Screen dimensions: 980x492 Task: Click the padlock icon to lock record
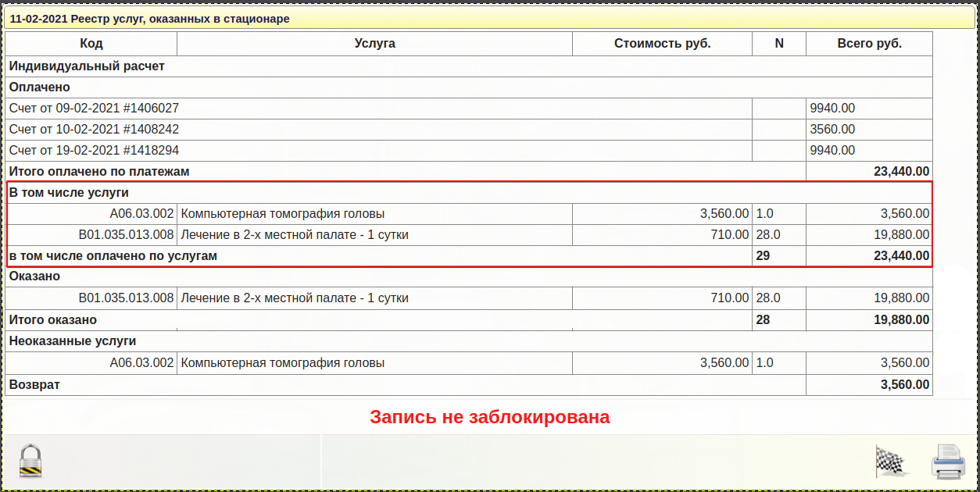tap(30, 461)
